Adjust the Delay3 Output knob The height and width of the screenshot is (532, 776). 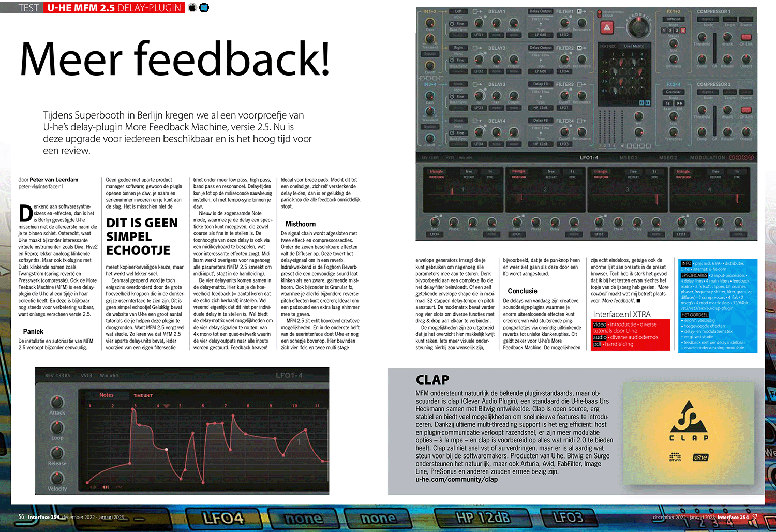coord(514,95)
